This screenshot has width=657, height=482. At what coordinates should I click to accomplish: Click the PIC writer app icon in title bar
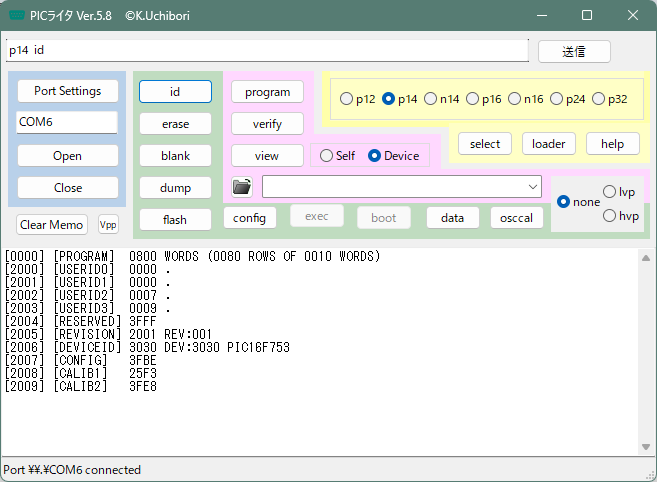point(17,15)
